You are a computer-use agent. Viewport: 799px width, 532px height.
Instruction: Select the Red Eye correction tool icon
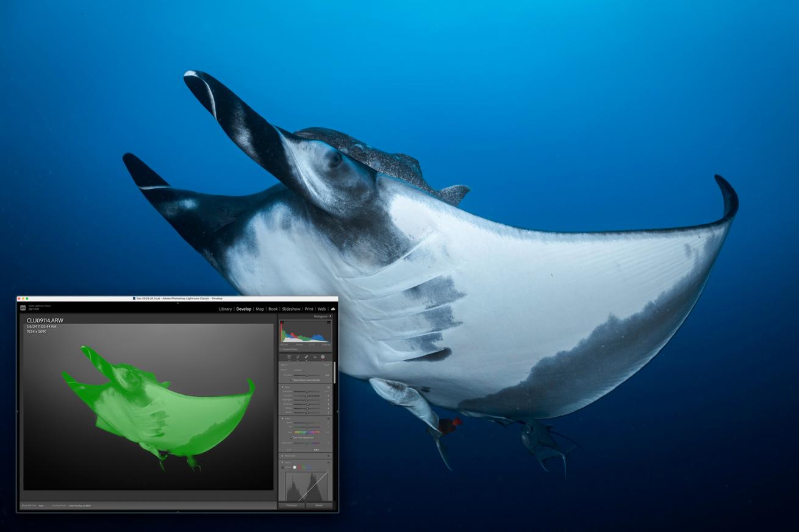click(x=315, y=357)
